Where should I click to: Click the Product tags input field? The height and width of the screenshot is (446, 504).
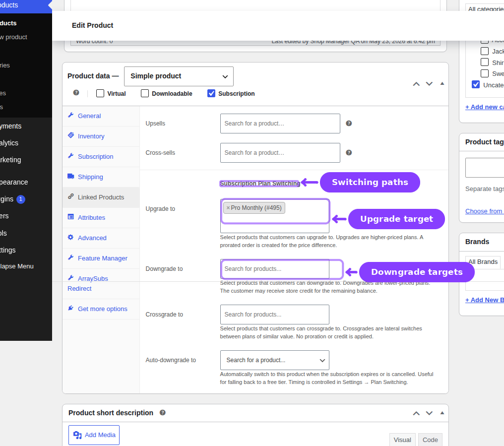[x=485, y=168]
